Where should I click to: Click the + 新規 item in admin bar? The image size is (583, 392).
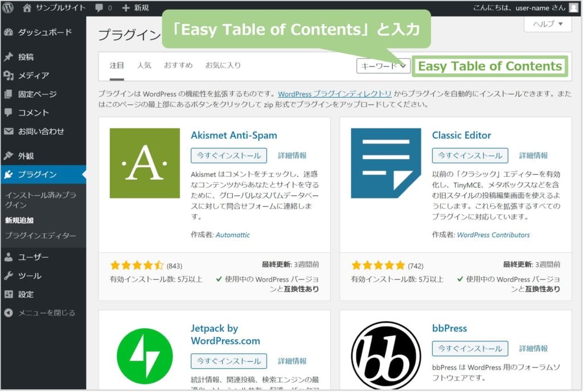point(135,8)
